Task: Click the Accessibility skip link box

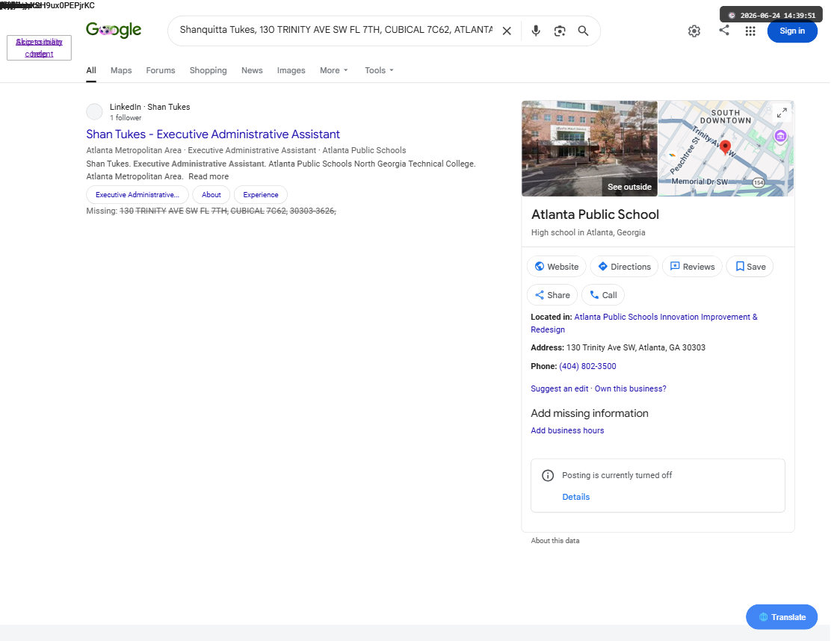Action: coord(39,48)
